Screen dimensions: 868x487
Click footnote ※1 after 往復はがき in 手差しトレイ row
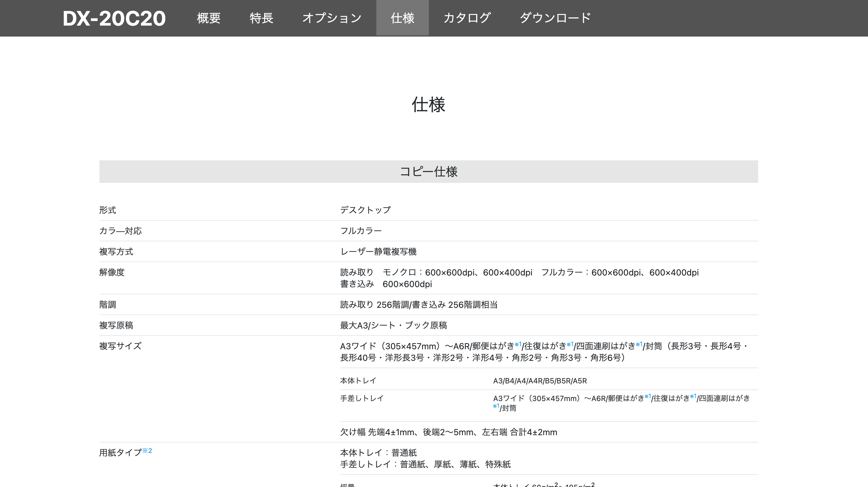693,396
